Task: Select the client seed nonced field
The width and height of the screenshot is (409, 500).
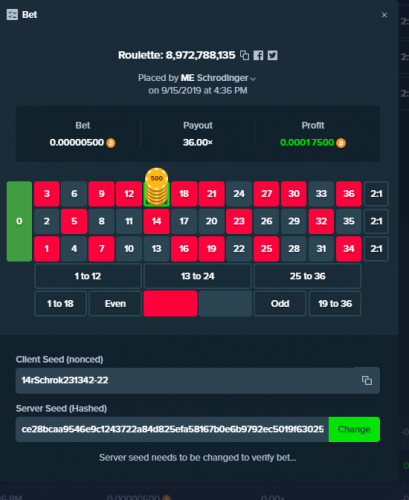Action: click(x=198, y=380)
